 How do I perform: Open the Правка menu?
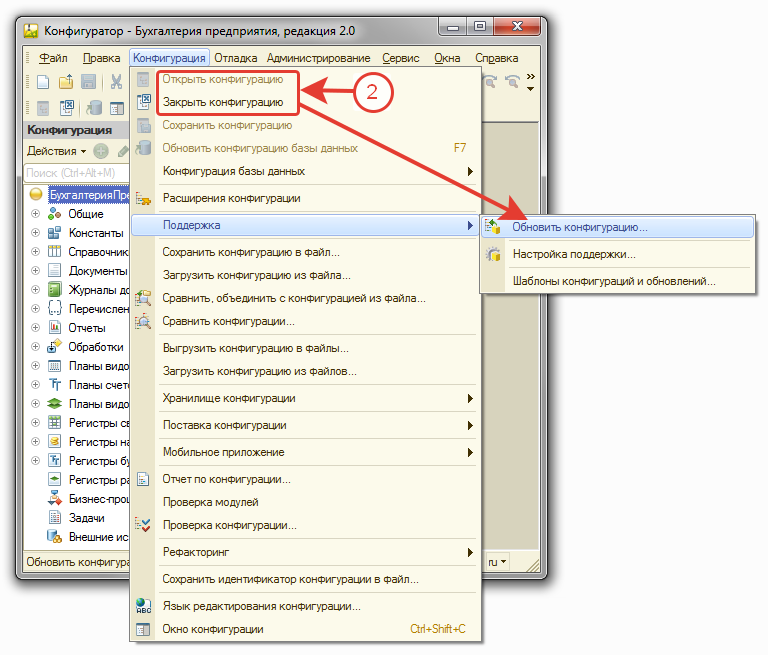tap(101, 58)
